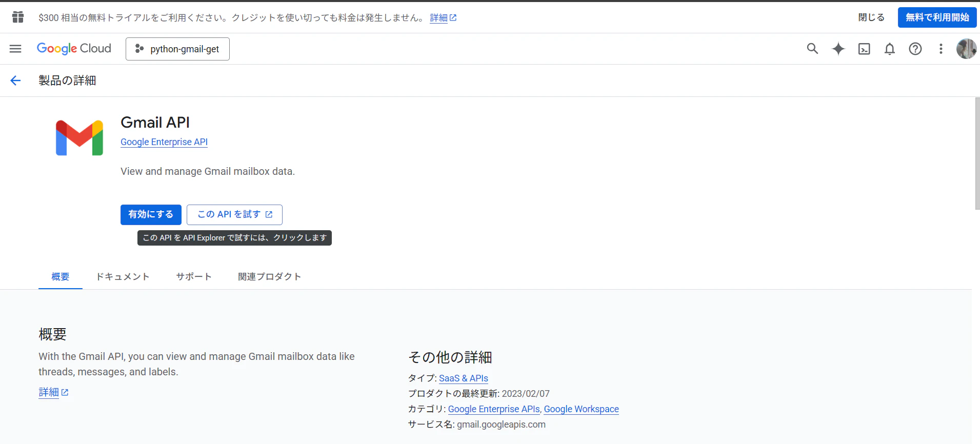Open the notifications bell
Screen dimensions: 980x444
890,49
